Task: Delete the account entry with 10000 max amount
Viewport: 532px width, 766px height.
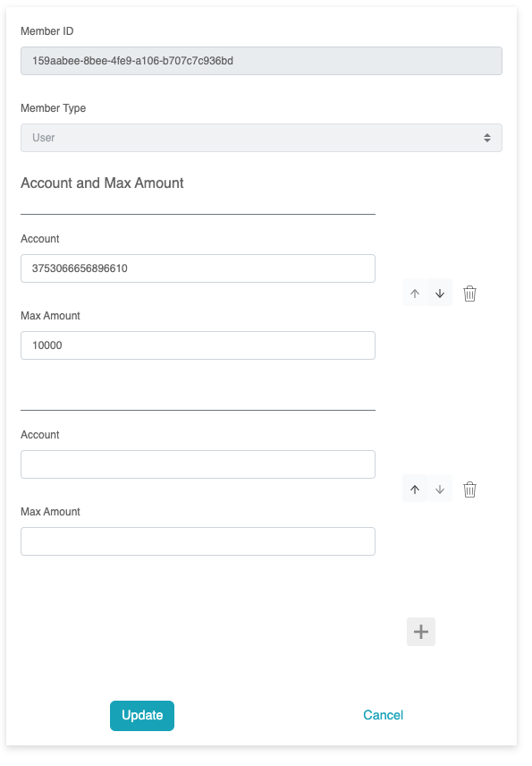Action: click(469, 294)
